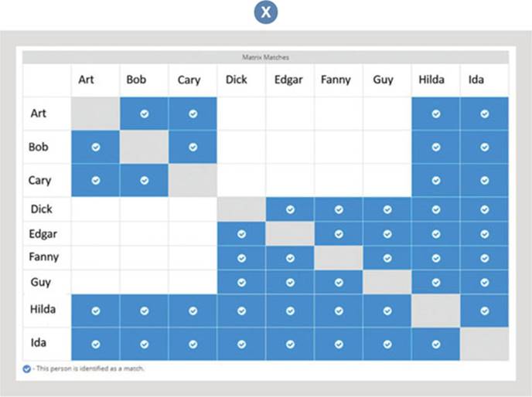Image resolution: width=532 pixels, height=397 pixels.
Task: Click the match checkmark for Art and Cary
Action: (x=193, y=114)
